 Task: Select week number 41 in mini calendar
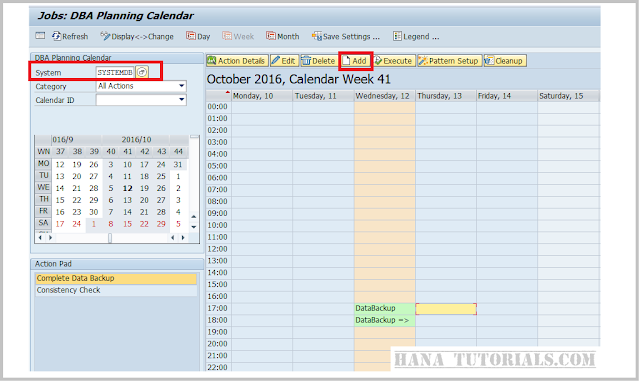[x=127, y=151]
